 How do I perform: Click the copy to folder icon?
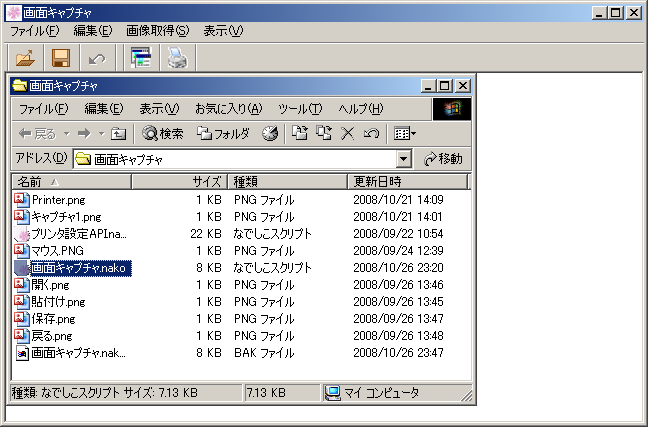click(324, 133)
